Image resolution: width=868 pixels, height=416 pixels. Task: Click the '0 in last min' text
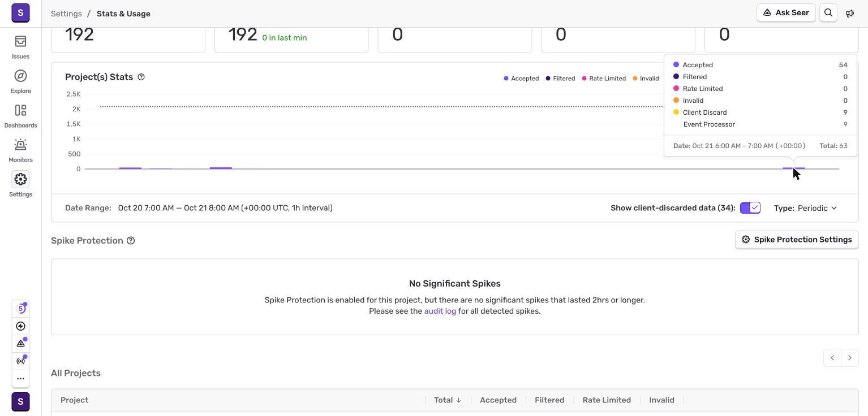click(x=285, y=38)
